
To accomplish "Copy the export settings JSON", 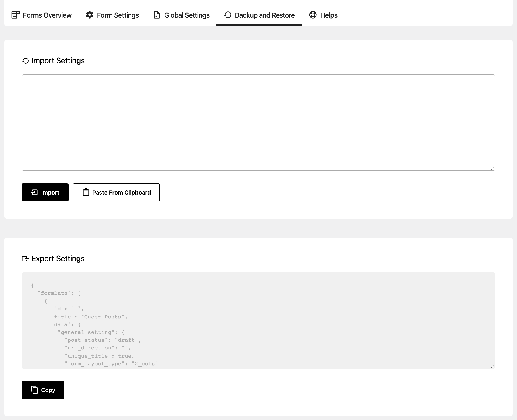I will (x=43, y=390).
